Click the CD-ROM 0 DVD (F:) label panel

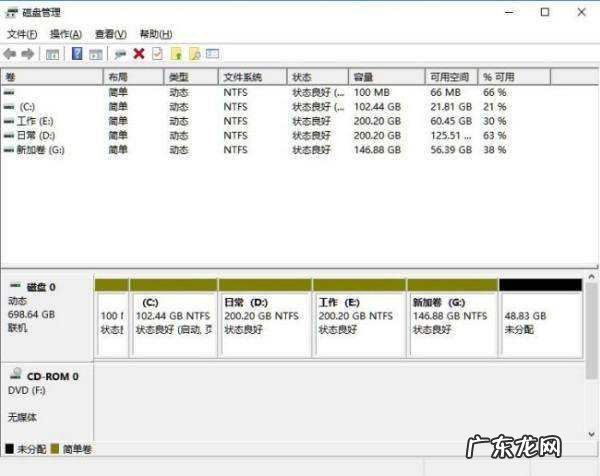pos(47,402)
